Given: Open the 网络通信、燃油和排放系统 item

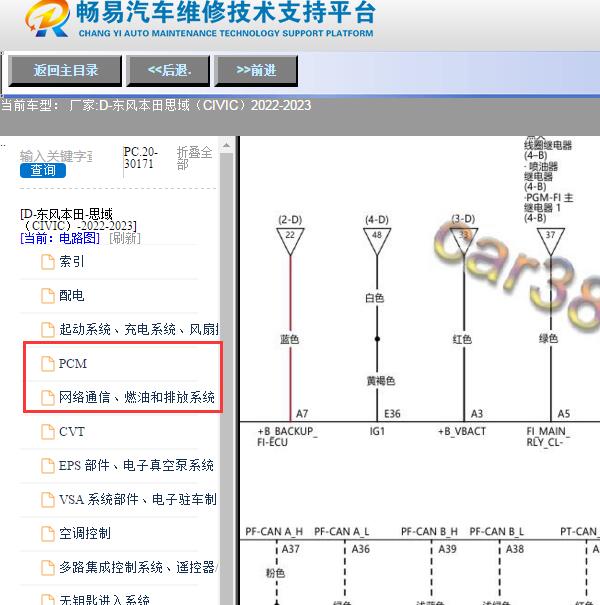Looking at the screenshot, I should pos(137,397).
